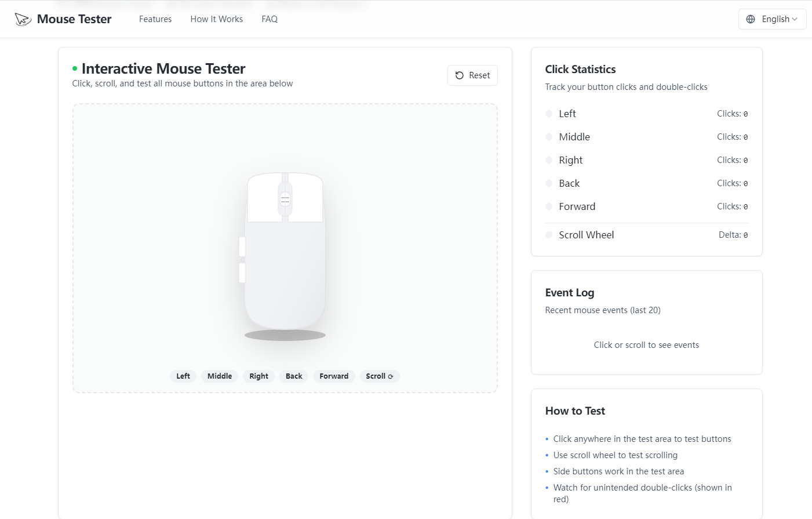Viewport: 812px width, 519px height.
Task: Click the cursor logo beside Mouse Tester
Action: (23, 19)
